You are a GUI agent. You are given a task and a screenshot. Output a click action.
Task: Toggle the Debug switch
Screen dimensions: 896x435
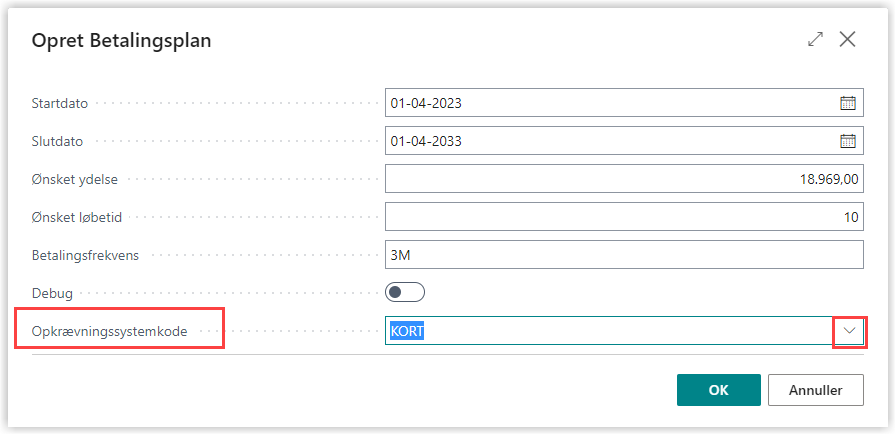point(405,292)
